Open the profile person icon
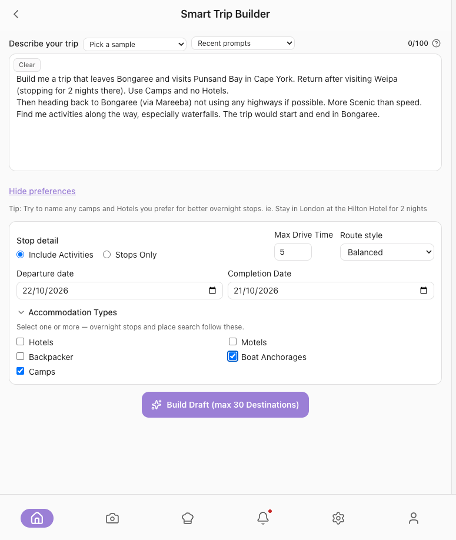 tap(413, 518)
